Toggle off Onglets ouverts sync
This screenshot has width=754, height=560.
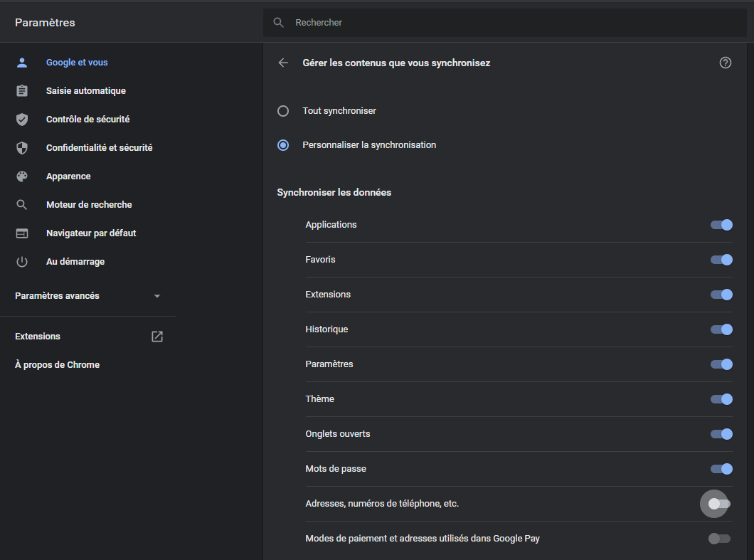coord(721,434)
